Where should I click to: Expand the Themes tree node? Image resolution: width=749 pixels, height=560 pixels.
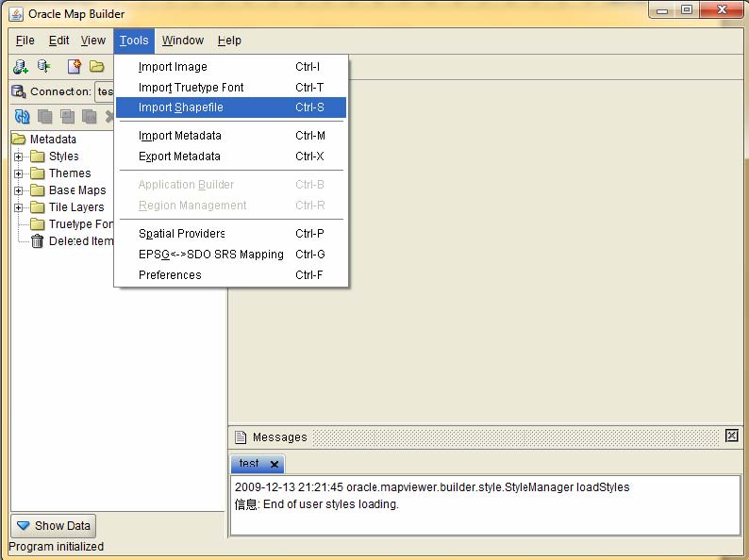point(18,173)
